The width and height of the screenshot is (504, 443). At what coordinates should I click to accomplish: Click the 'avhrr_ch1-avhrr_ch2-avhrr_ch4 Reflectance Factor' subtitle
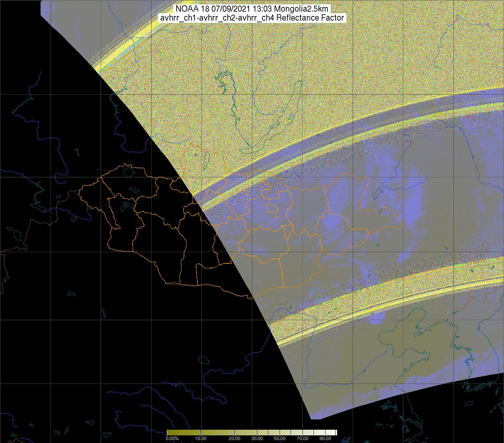click(x=252, y=18)
